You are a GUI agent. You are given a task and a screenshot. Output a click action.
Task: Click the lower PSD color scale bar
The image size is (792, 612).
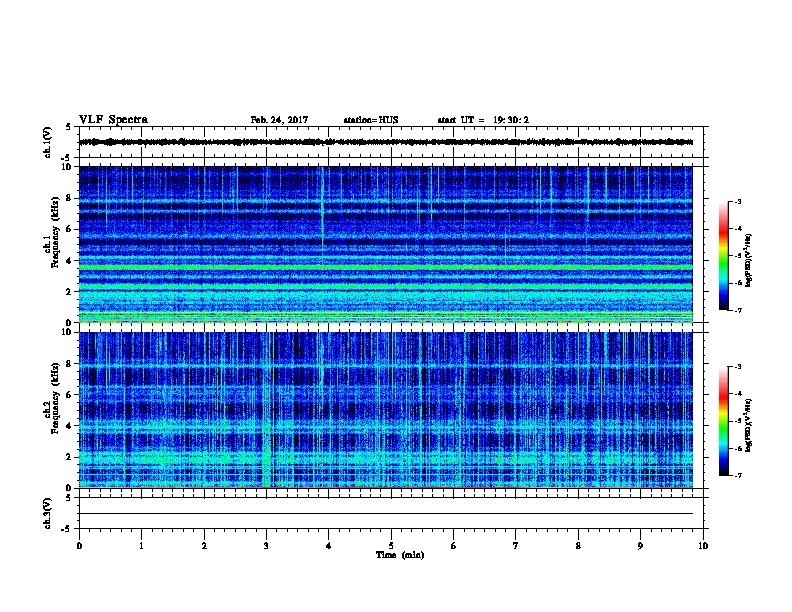[724, 421]
